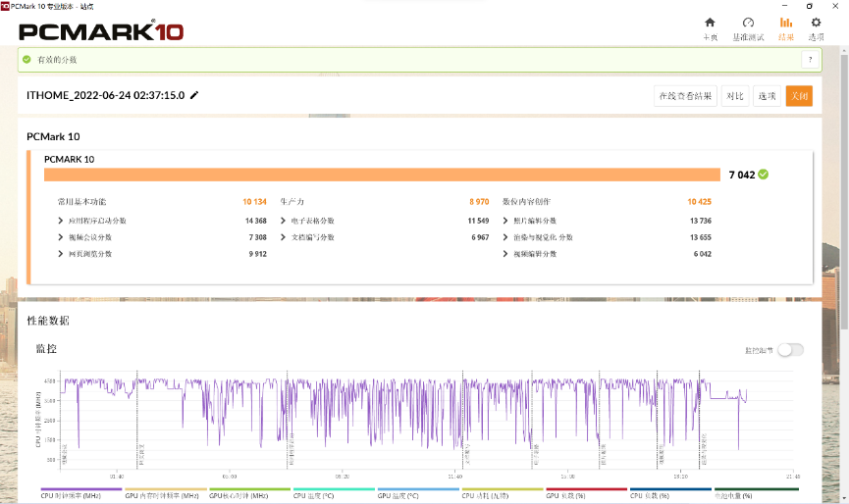Expand the photo editing score (照片编辑分数) row

pos(506,221)
